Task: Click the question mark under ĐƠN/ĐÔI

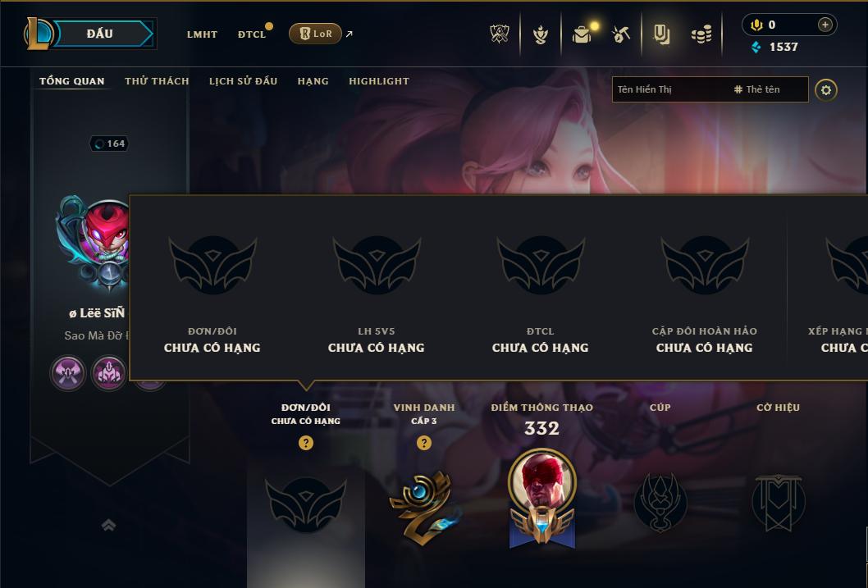Action: pos(305,443)
